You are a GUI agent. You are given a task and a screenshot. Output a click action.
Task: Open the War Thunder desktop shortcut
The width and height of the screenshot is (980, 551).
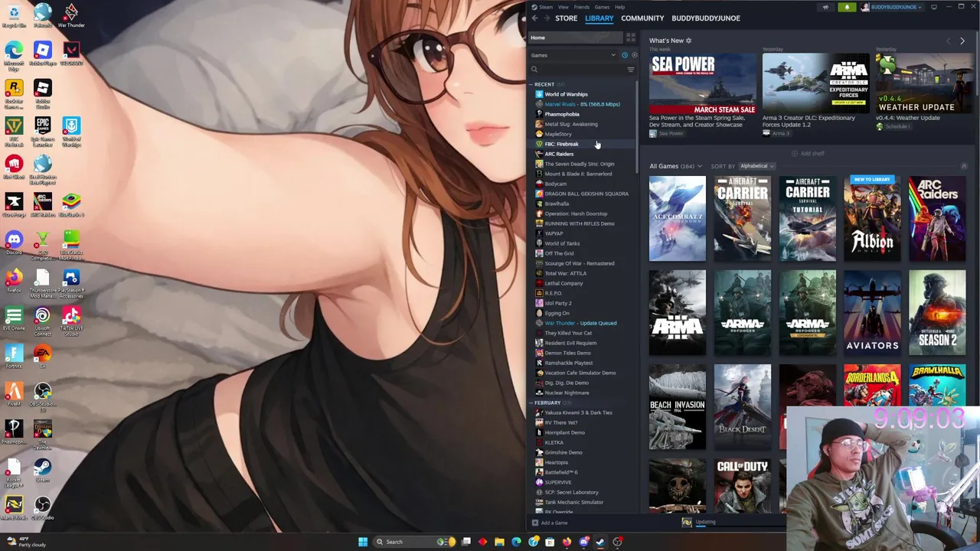click(x=71, y=15)
